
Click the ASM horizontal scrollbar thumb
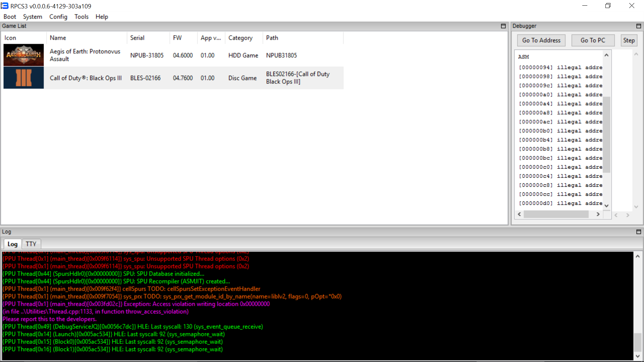point(556,214)
